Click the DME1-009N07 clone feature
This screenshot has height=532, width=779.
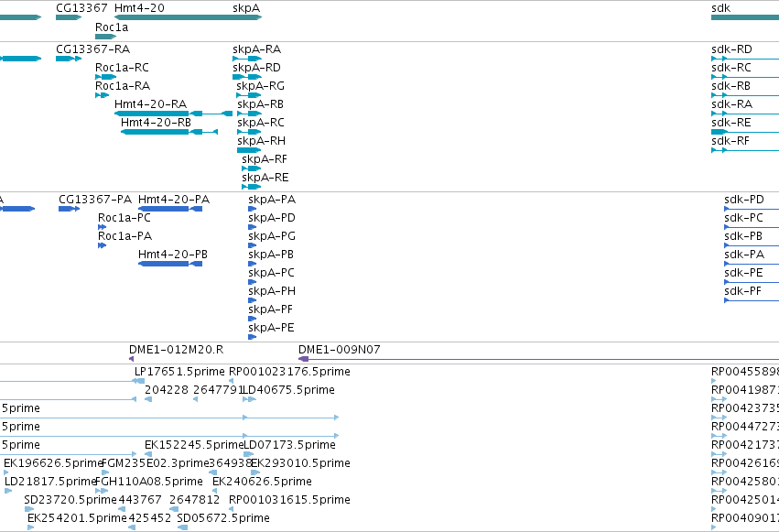340,350
